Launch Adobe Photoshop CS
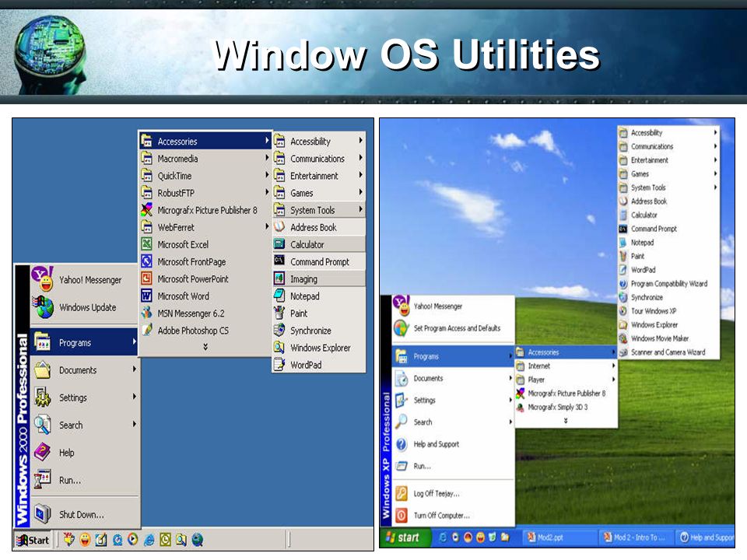This screenshot has height=560, width=747. 205,331
